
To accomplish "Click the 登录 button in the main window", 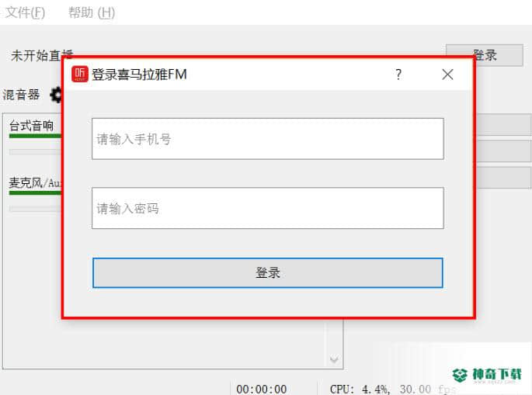I will point(485,55).
